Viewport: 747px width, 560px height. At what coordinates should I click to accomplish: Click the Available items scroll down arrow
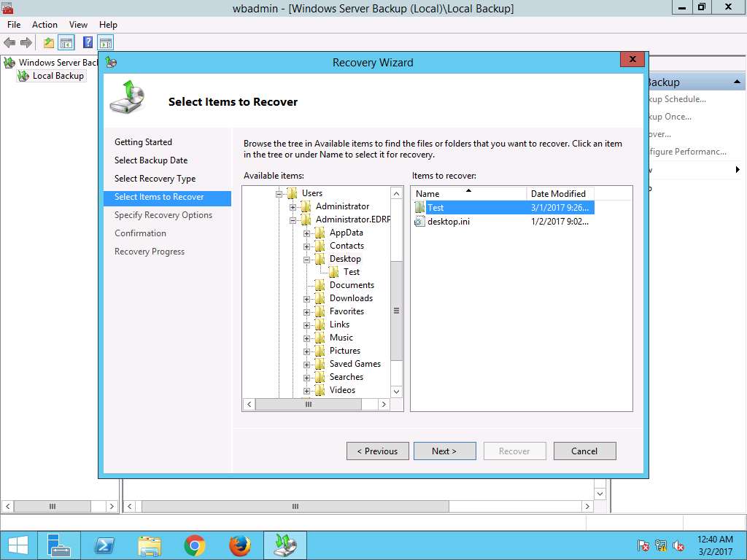396,392
